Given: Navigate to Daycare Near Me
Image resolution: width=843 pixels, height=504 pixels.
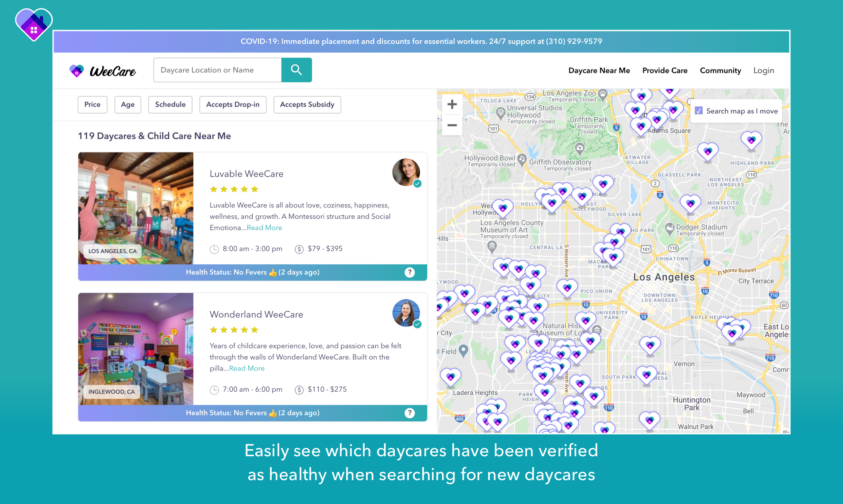Looking at the screenshot, I should click(599, 70).
